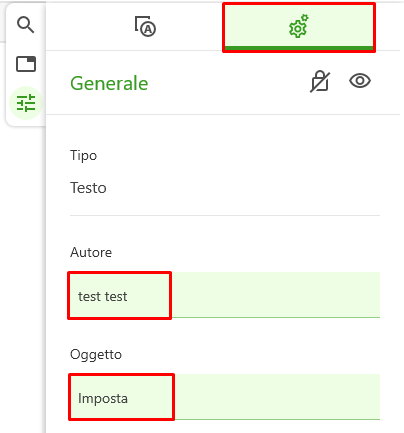Screen dimensions: 404x433
Task: Click the circled A inside the appearance tab
Action: [x=148, y=30]
